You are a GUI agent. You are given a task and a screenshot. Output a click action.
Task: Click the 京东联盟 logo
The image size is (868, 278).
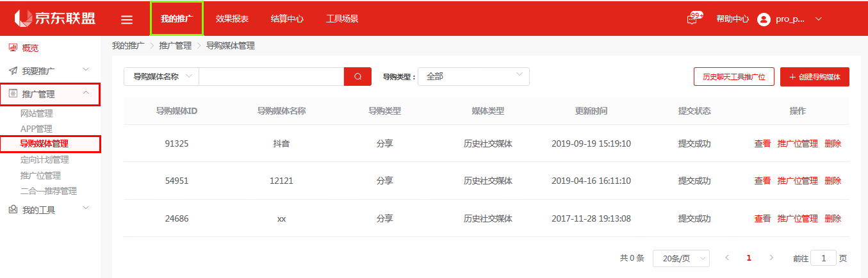[55, 19]
